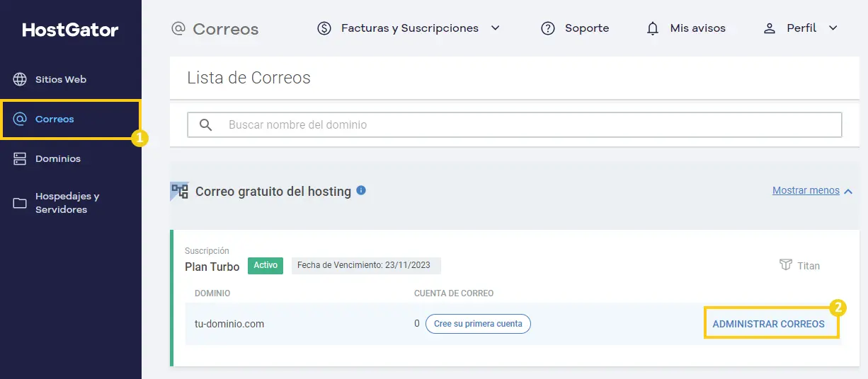The height and width of the screenshot is (379, 868).
Task: Click the tu-dominio.com domain row
Action: coord(513,324)
